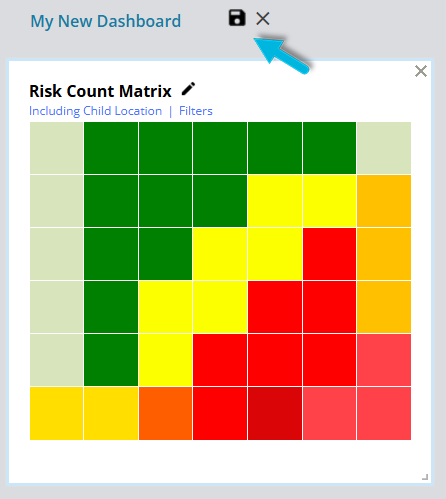Select the bottom-right light red matrix cell
The width and height of the screenshot is (446, 499).
[x=384, y=413]
